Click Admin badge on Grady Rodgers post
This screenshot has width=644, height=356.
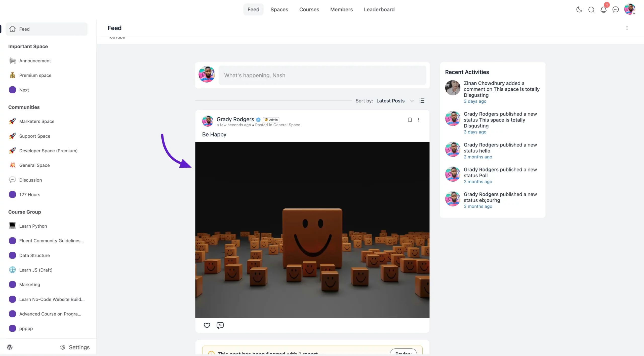271,120
